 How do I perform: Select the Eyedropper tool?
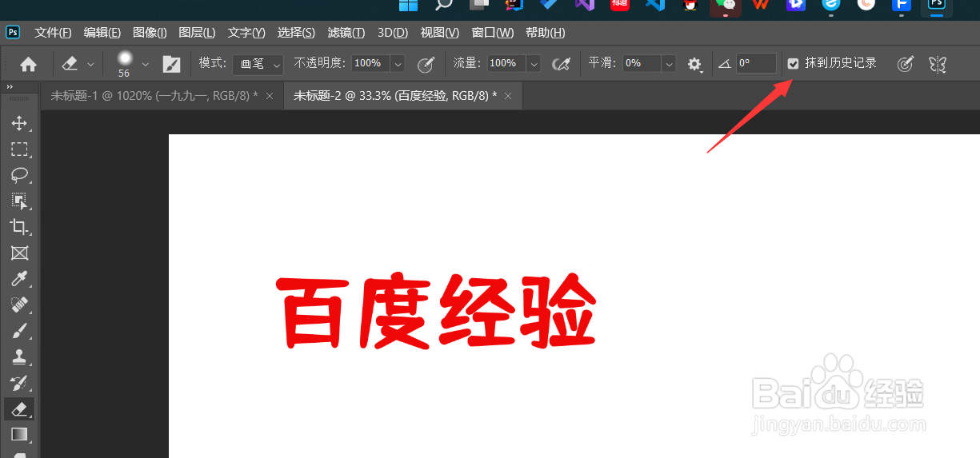(19, 279)
